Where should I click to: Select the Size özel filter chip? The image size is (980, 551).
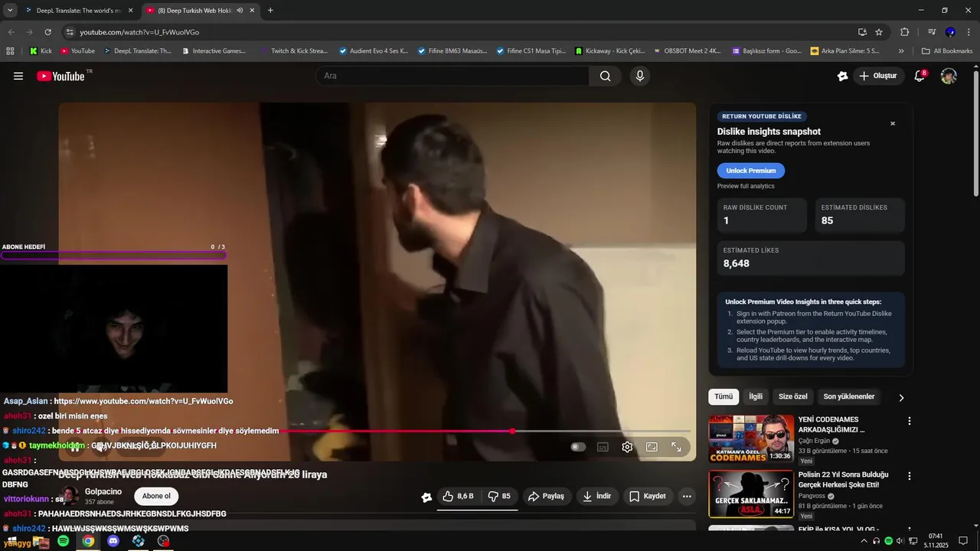click(793, 396)
